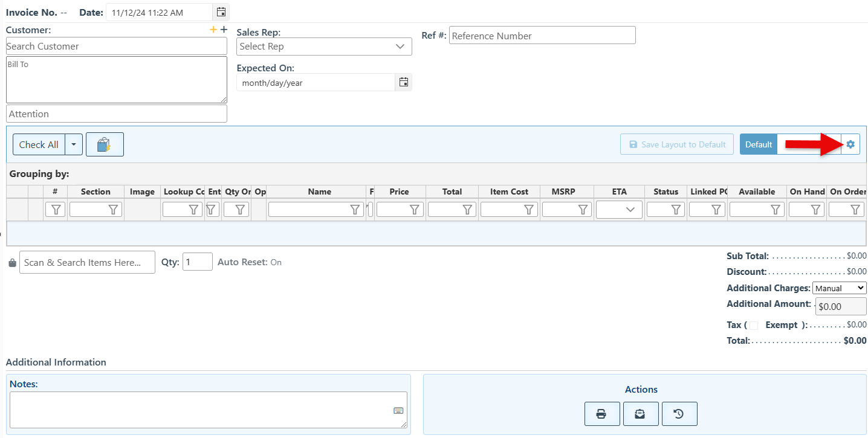This screenshot has width=868, height=438.
Task: Open the Expected On calendar icon
Action: [x=404, y=82]
